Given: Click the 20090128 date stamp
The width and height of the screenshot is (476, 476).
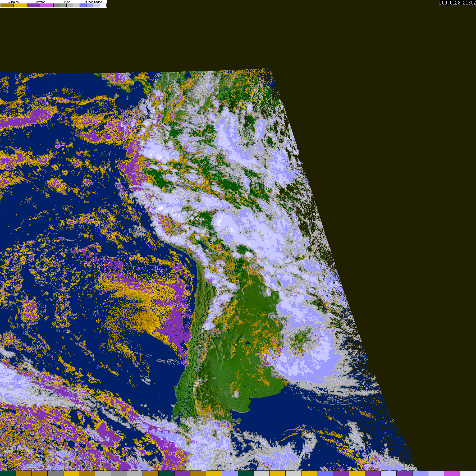Looking at the screenshot, I should 450,3.
